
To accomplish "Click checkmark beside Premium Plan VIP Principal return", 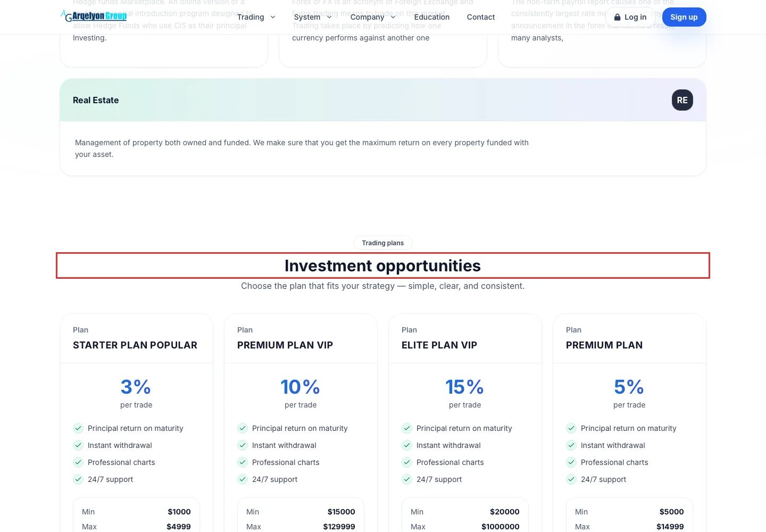I will pos(243,428).
